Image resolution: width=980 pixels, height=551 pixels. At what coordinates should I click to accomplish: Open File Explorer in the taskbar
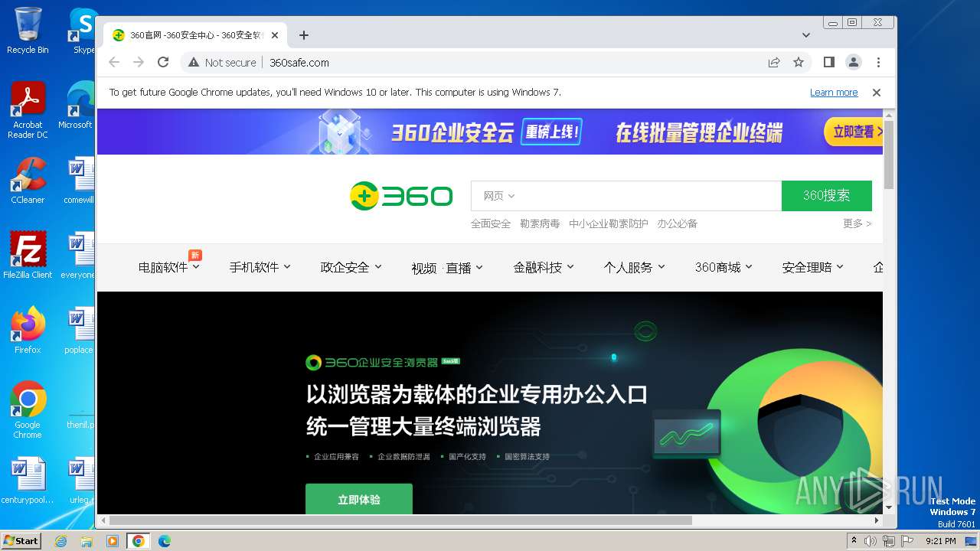pos(87,541)
